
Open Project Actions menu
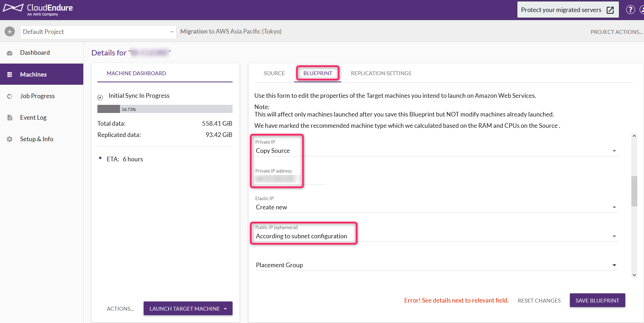[616, 32]
